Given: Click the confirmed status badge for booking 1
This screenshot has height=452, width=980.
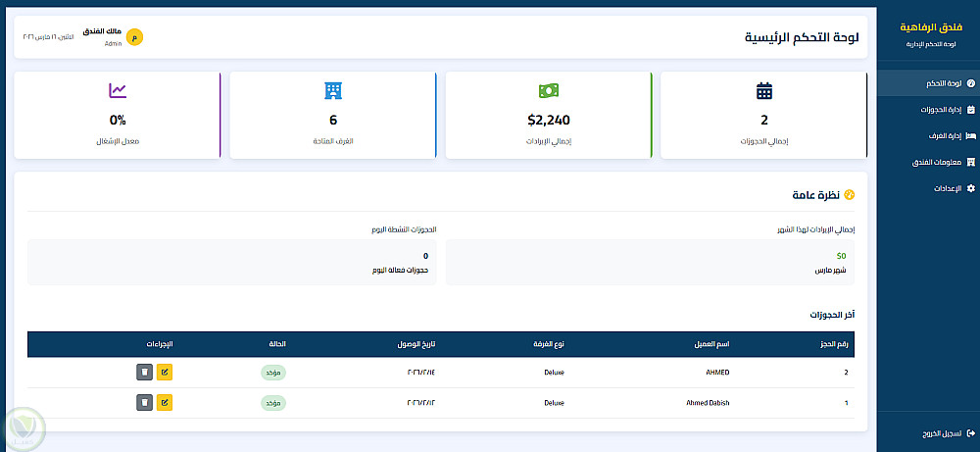Looking at the screenshot, I should tap(273, 403).
